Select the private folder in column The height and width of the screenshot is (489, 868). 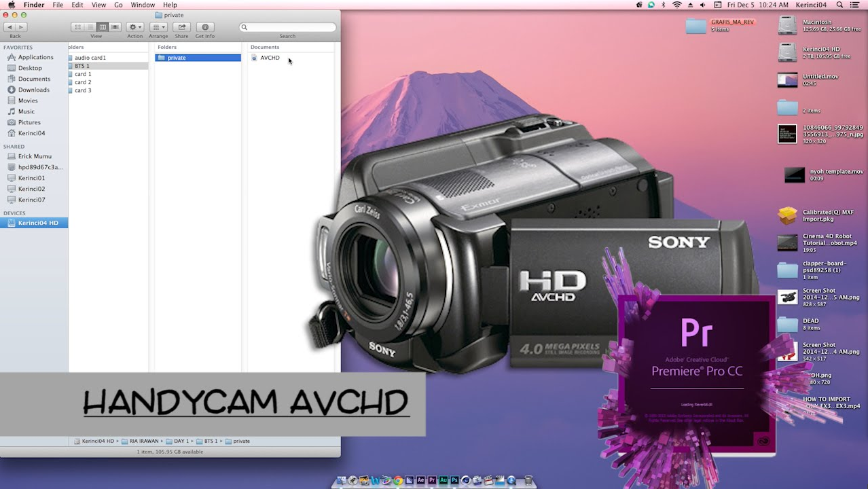[x=198, y=58]
